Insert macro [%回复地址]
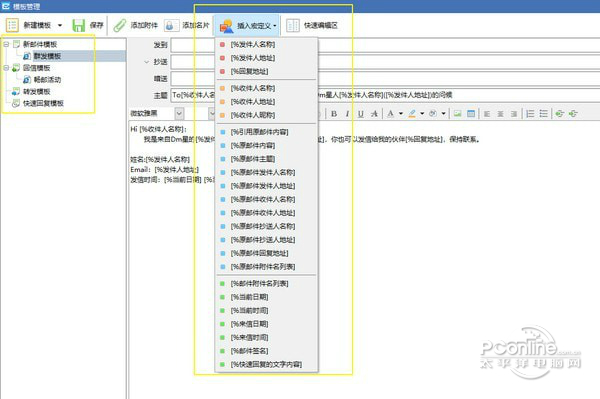 click(x=266, y=71)
